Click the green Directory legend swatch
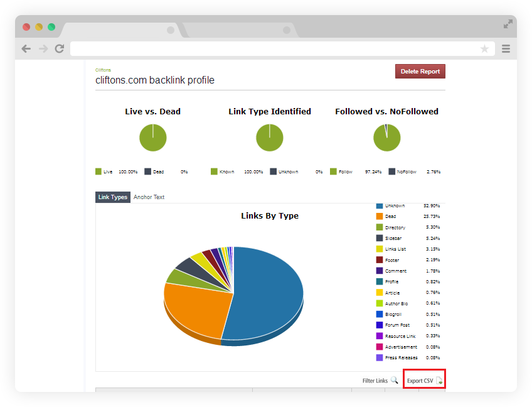The height and width of the screenshot is (407, 532). point(380,227)
